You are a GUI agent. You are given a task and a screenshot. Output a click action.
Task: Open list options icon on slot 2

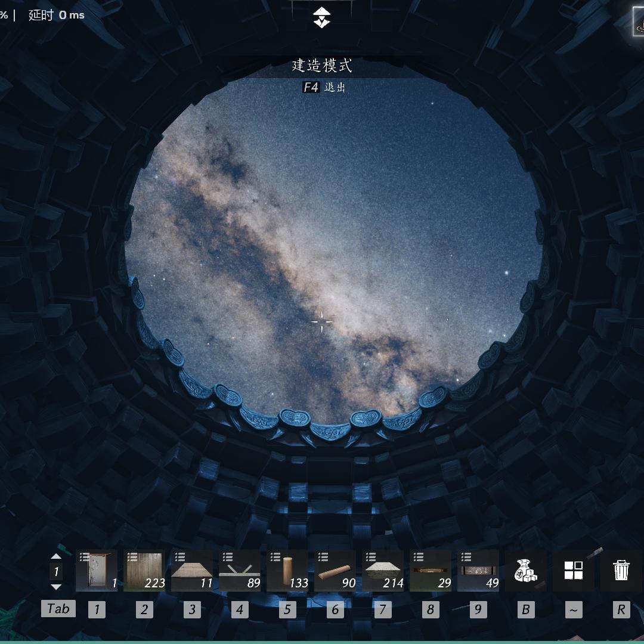click(x=132, y=557)
